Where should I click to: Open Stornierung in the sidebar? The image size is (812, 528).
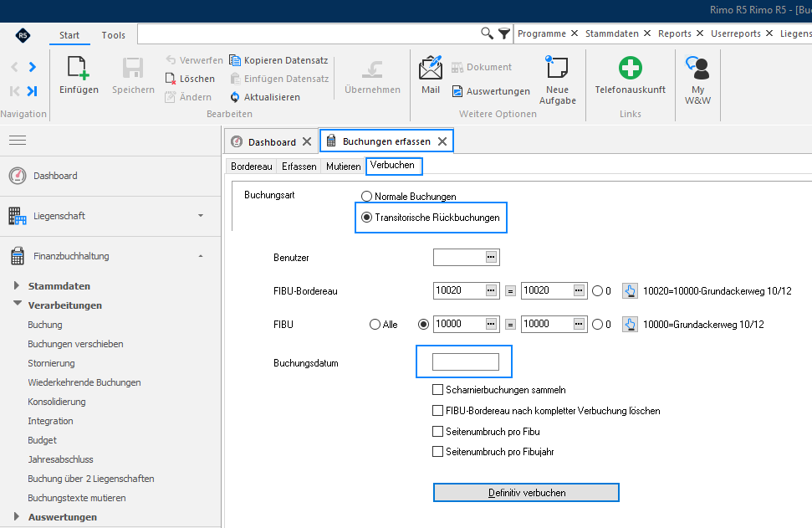point(51,363)
